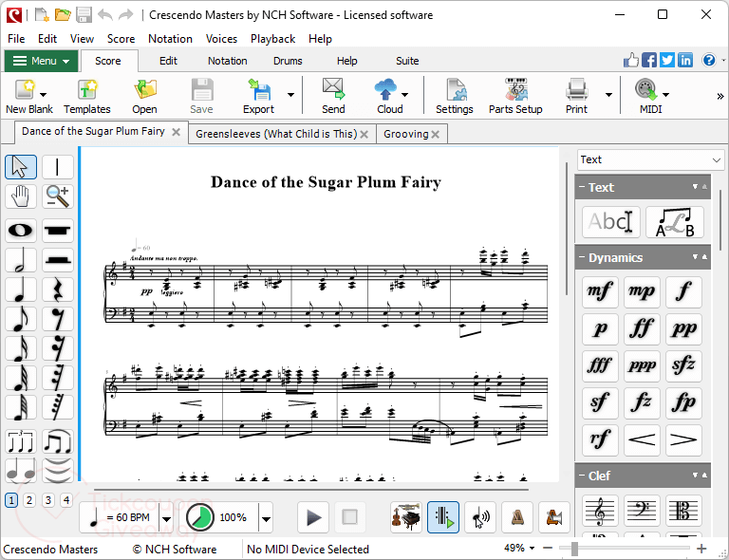This screenshot has height=560, width=729.
Task: Click the Settings toolbar button
Action: 455,97
